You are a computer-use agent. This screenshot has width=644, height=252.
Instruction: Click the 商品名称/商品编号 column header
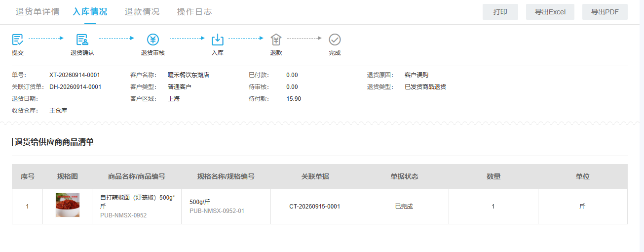(137, 176)
